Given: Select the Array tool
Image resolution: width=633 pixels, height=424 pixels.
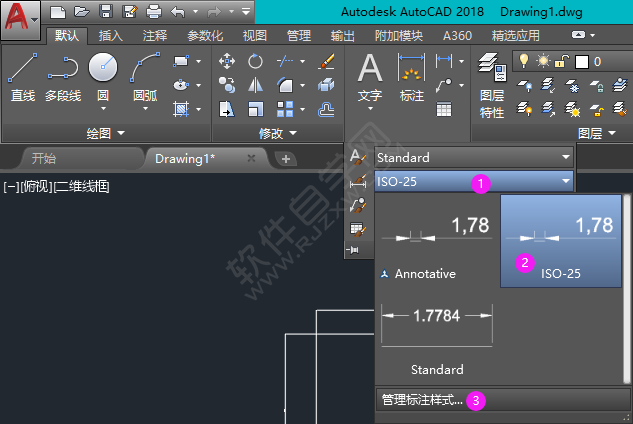Looking at the screenshot, I should (285, 109).
